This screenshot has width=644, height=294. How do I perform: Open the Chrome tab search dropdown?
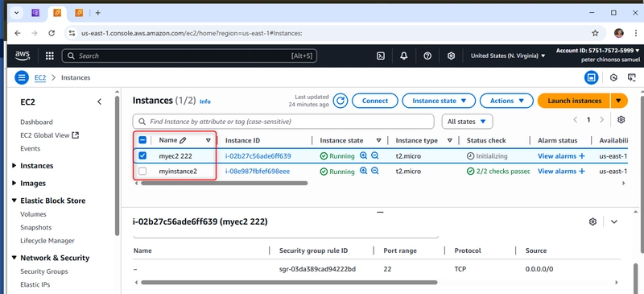[16, 13]
